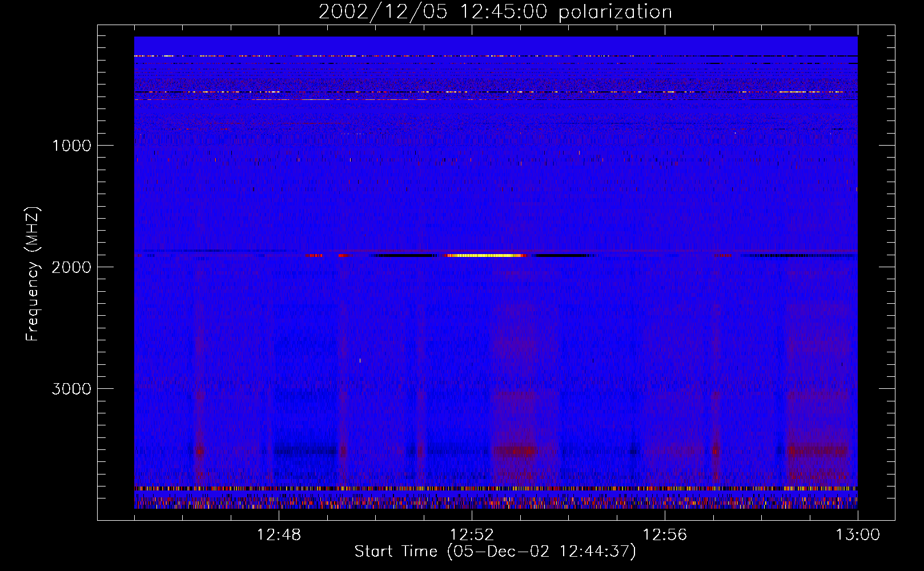924x571 pixels.
Task: Click the plot title '2002/12/05 12:45:00 polarization'
Action: click(495, 11)
